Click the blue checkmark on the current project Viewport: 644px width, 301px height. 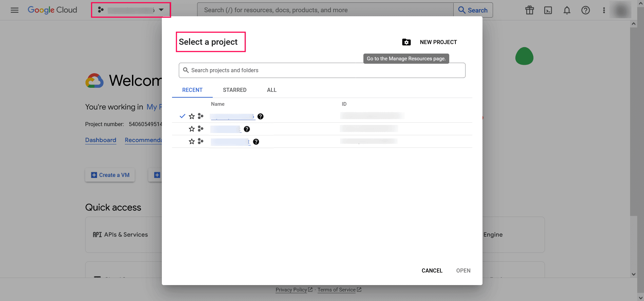(182, 116)
